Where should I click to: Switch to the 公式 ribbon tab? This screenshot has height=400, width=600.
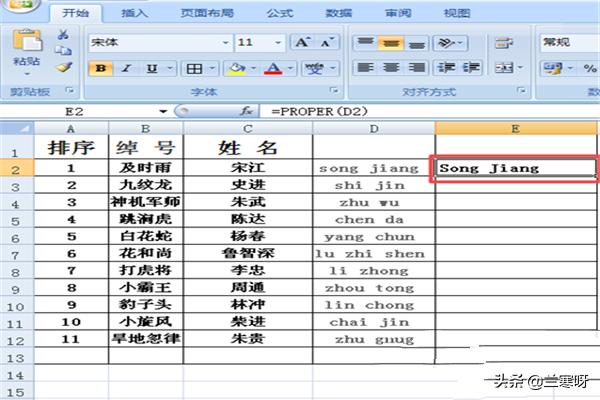(280, 13)
